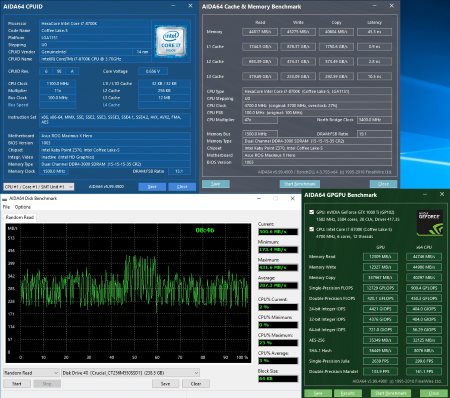The width and height of the screenshot is (450, 398).
Task: Click the Current speed readout in Disk Benchmark
Action: coord(278,232)
